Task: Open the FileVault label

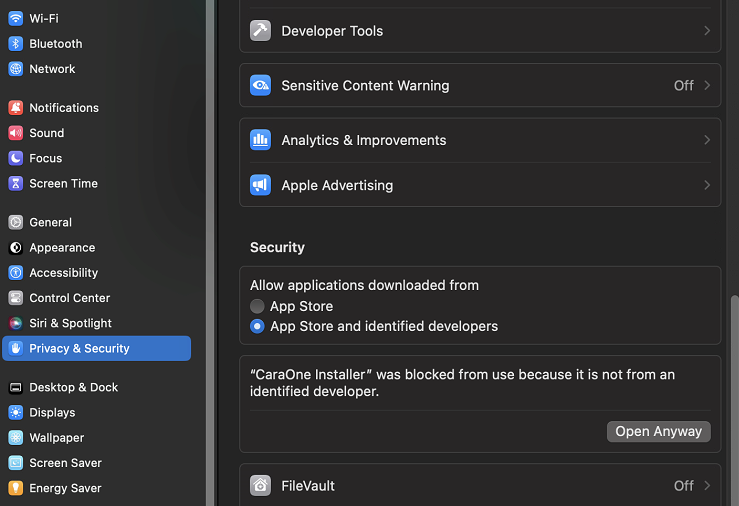Action: [308, 486]
